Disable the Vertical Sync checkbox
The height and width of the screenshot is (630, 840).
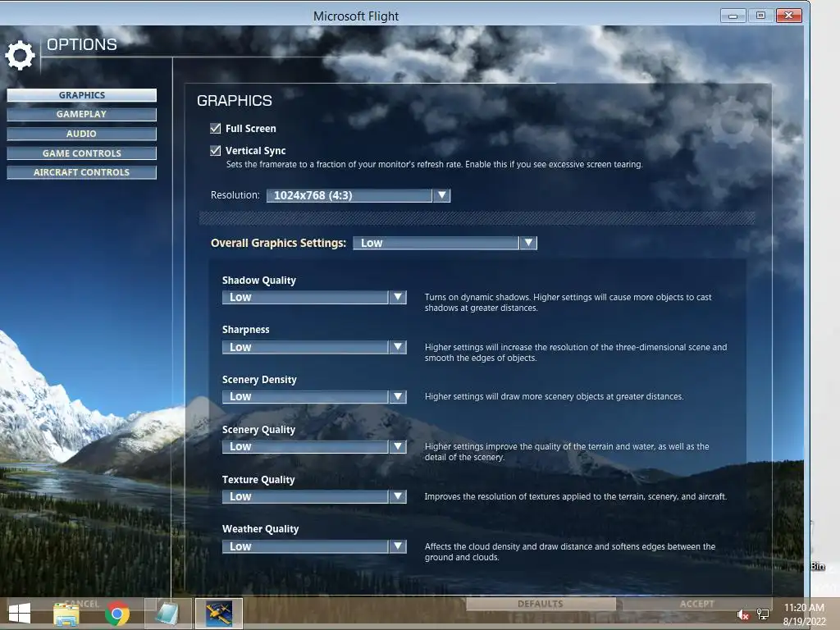216,151
